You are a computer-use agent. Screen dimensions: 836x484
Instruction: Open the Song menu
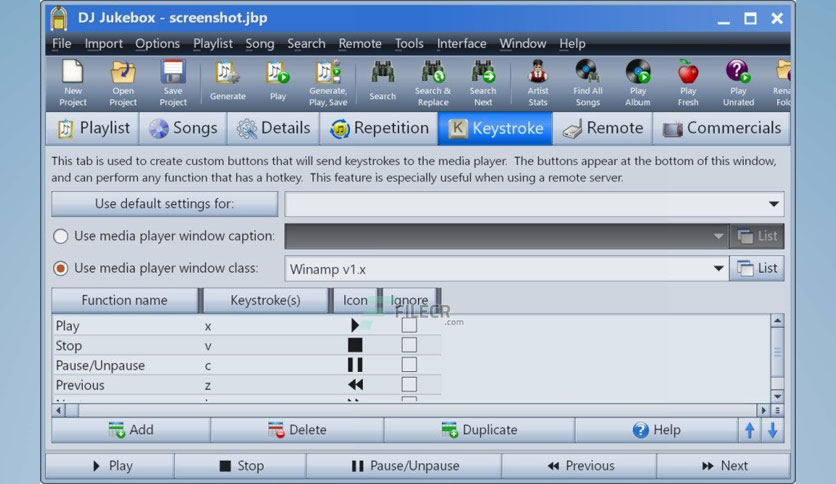point(260,44)
